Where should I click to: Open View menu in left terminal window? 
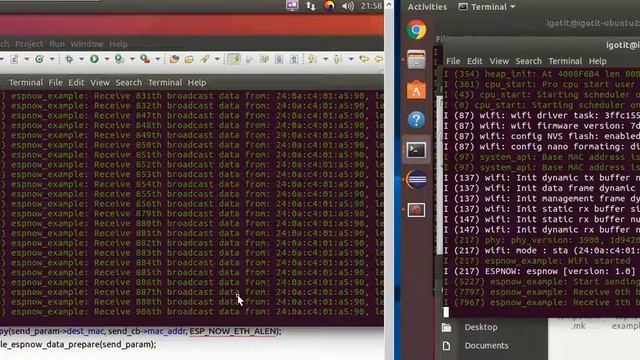click(100, 82)
